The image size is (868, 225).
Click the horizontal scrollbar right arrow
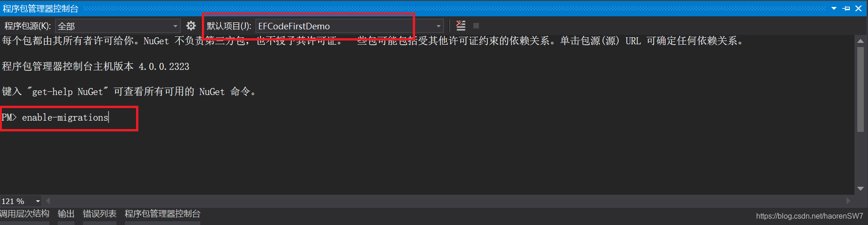click(848, 201)
